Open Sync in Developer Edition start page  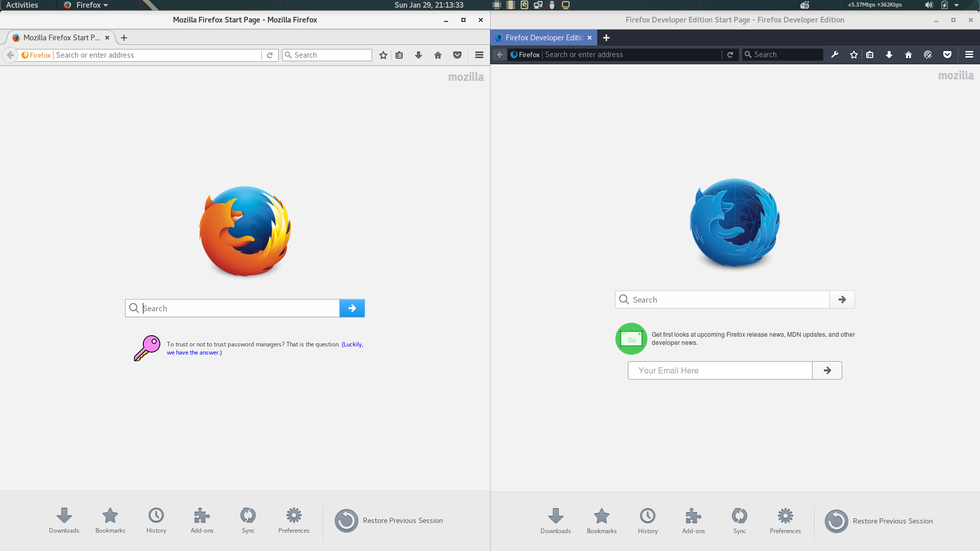click(x=740, y=521)
